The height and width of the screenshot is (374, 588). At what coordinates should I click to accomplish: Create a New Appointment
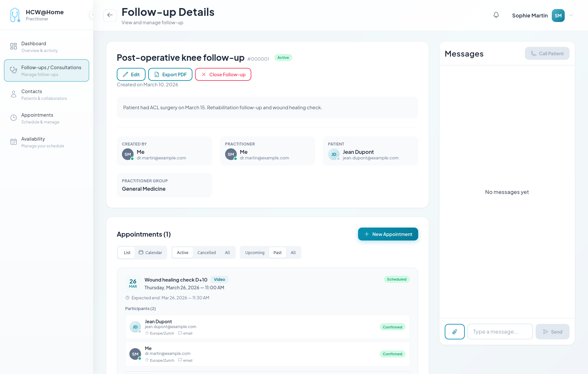pos(388,234)
